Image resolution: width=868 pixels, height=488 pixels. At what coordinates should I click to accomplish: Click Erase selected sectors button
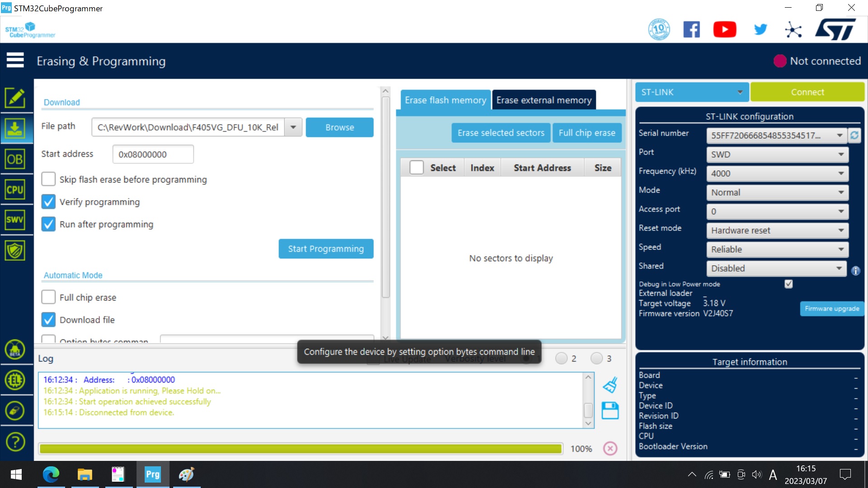point(501,133)
